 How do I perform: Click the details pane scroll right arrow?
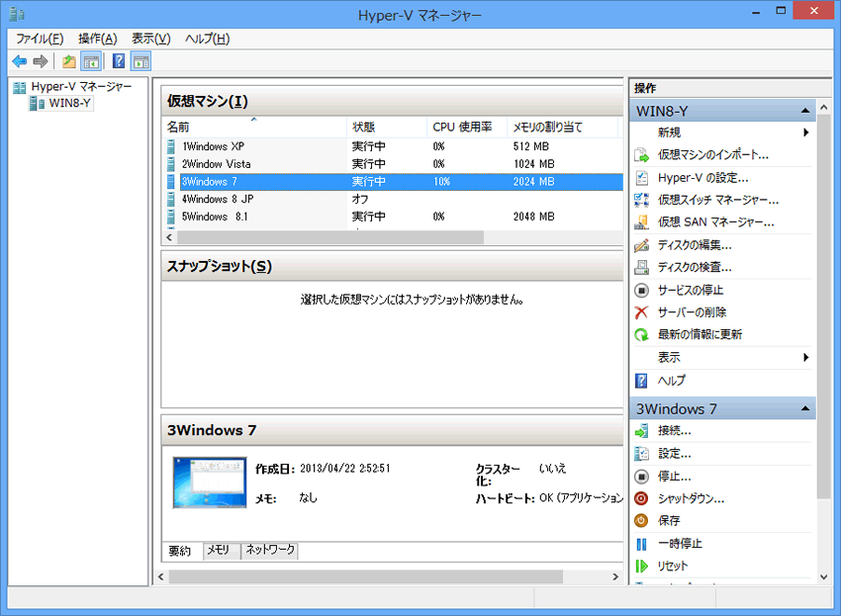coord(615,576)
